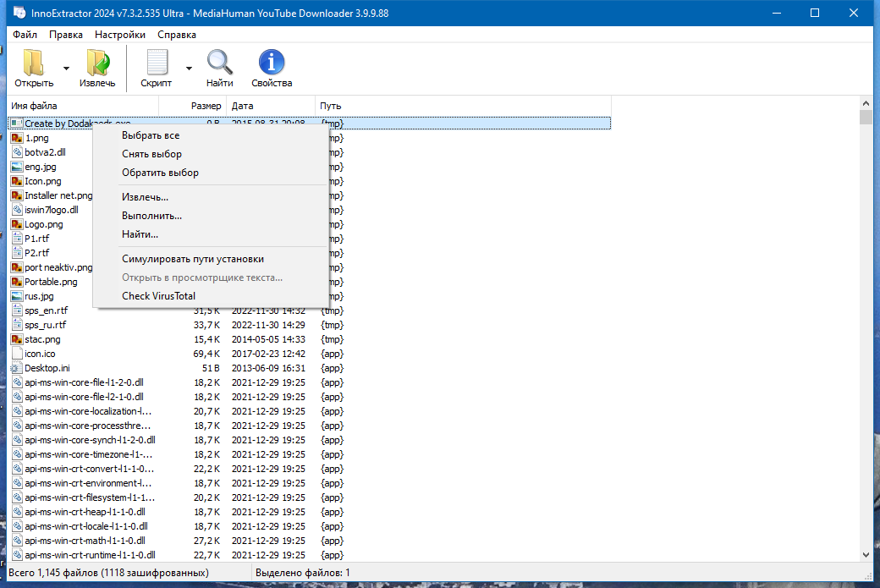Viewport: 880px width, 588px height.
Task: Click the Извлечь extract folder icon
Action: click(97, 63)
